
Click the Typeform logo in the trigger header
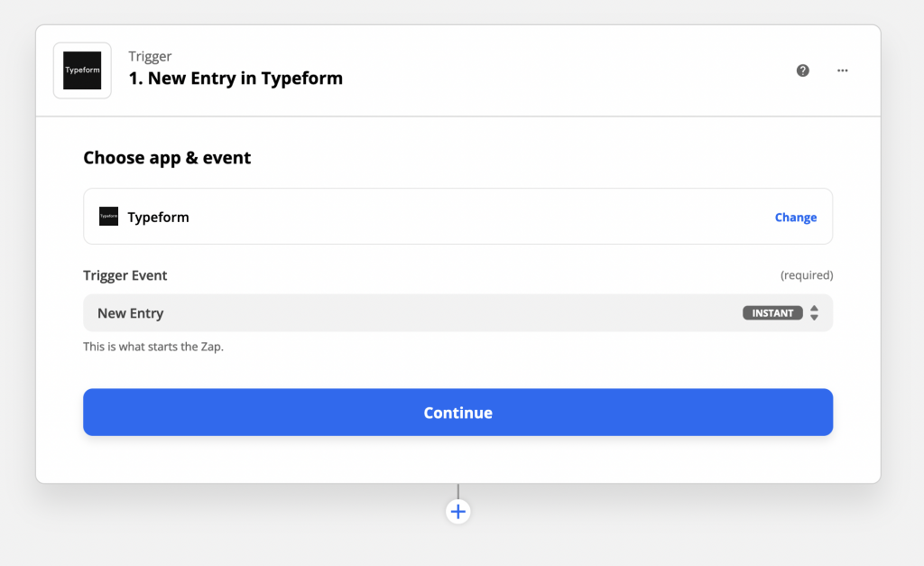pyautogui.click(x=81, y=70)
